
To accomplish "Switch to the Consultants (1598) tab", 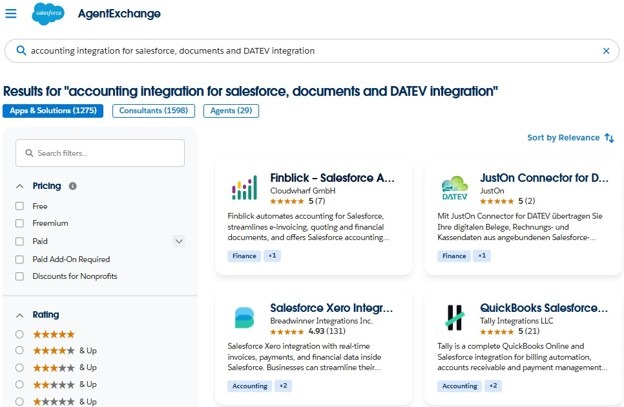I will pyautogui.click(x=154, y=111).
